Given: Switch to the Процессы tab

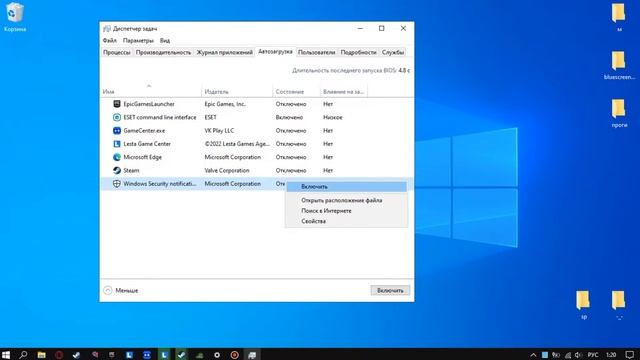Looking at the screenshot, I should [117, 52].
